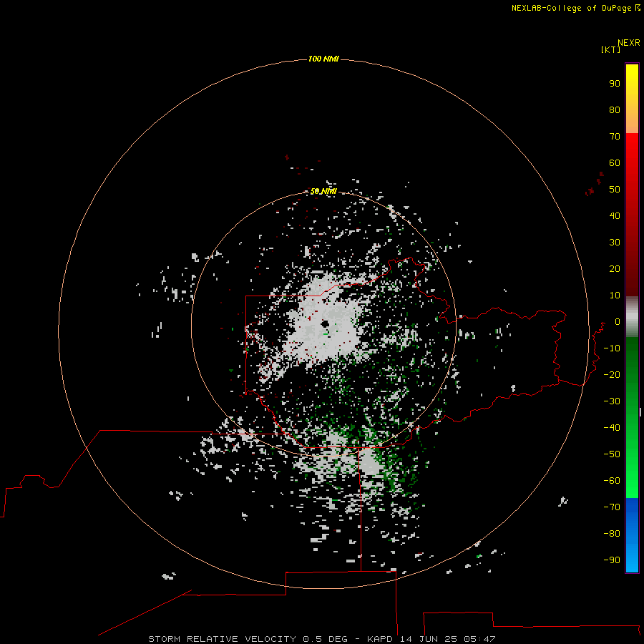Click the gray zero-velocity segment of the color bar
Screen dimensions: 644x644
632,317
